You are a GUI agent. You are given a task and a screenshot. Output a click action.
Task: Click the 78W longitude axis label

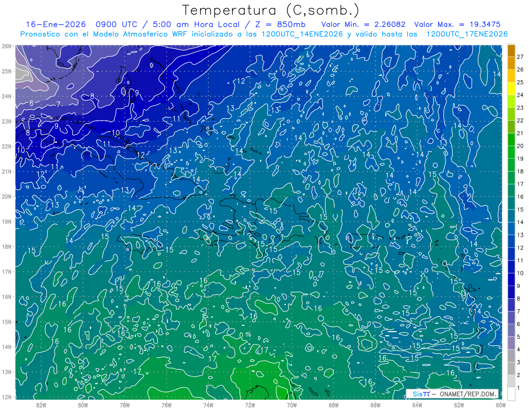tap(125, 405)
